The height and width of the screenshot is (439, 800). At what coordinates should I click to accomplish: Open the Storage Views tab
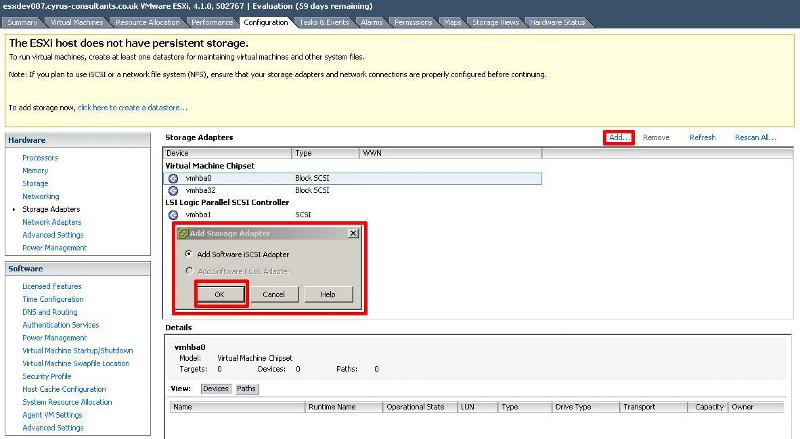pos(495,22)
